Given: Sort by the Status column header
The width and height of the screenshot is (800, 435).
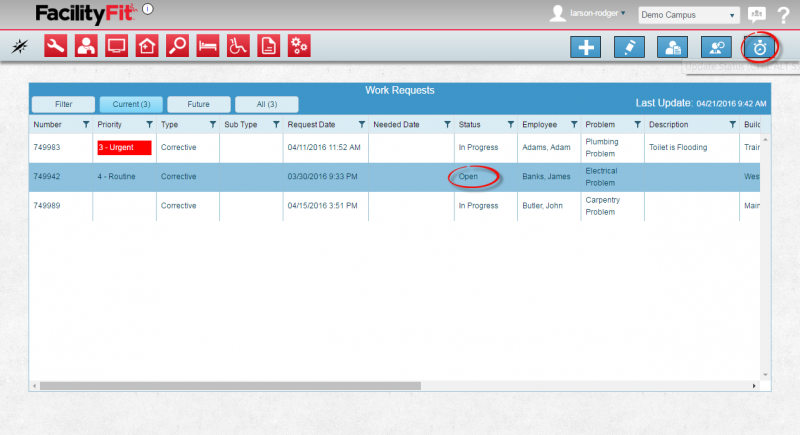Looking at the screenshot, I should tap(469, 124).
